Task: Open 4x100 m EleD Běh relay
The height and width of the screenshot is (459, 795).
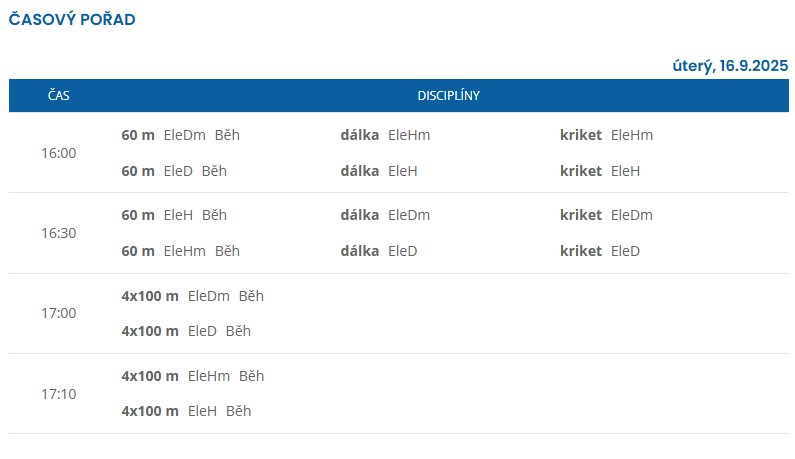Action: click(186, 331)
